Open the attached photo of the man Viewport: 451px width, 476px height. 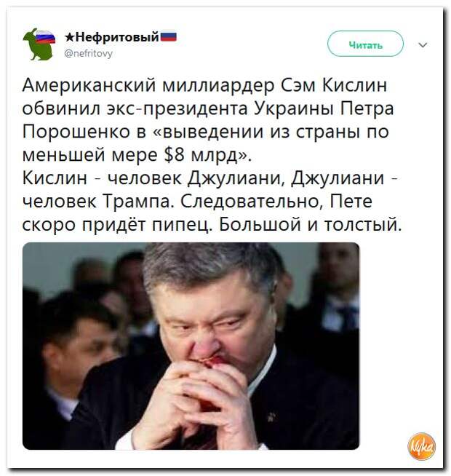coord(191,346)
